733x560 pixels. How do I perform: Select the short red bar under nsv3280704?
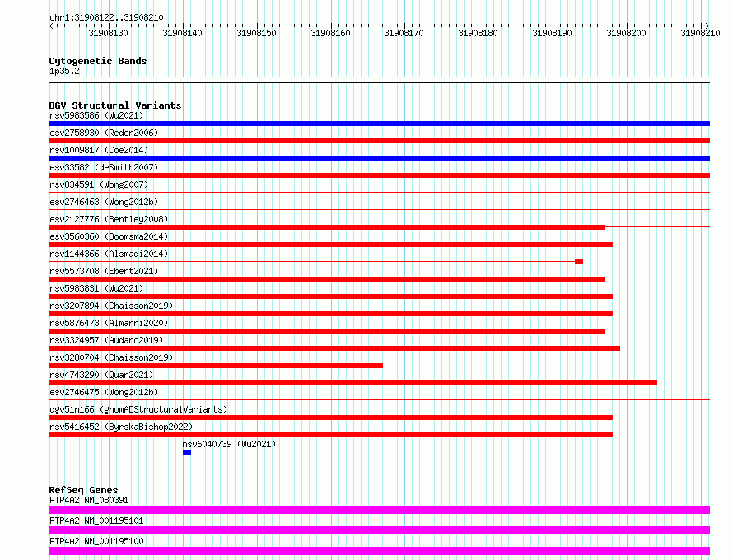(216, 366)
